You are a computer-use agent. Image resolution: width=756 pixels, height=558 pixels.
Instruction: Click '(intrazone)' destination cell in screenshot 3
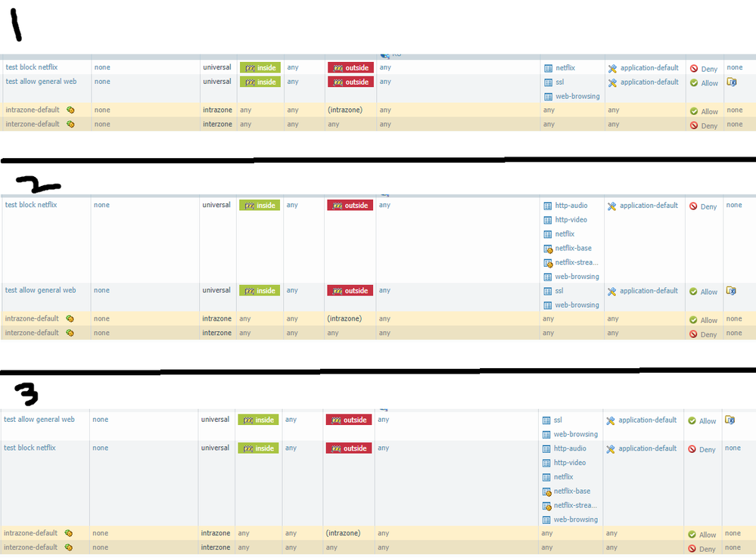343,533
